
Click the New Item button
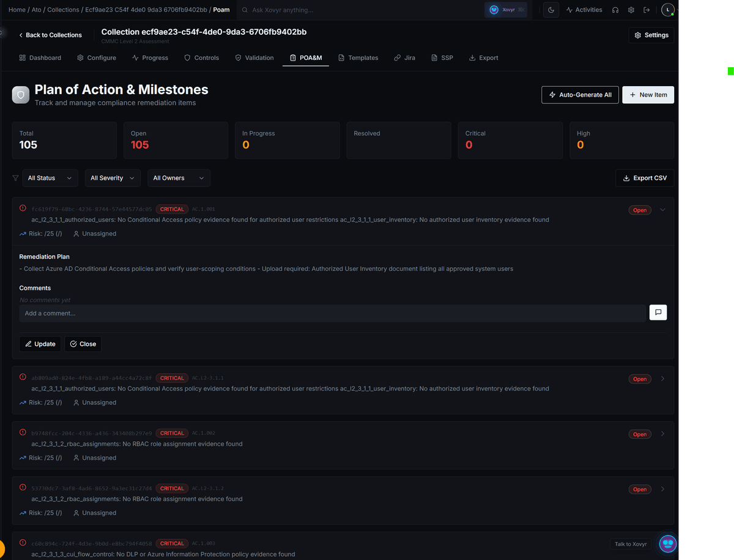click(x=648, y=95)
